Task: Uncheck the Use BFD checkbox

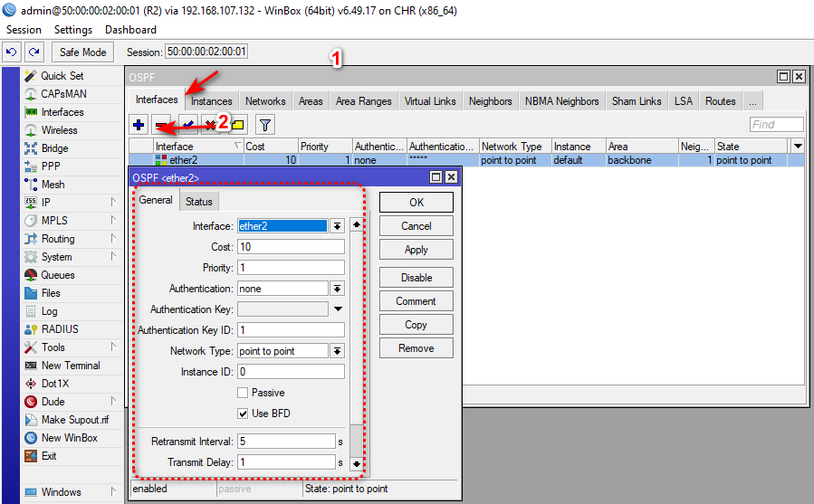Action: click(x=243, y=414)
